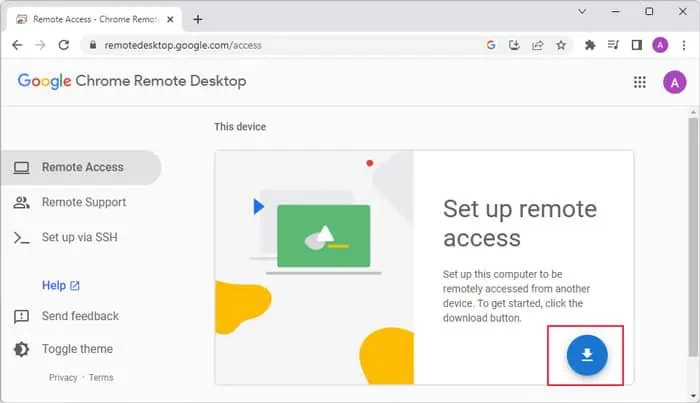Open the media control (tab queue) icon
The height and width of the screenshot is (403, 700).
pos(613,45)
